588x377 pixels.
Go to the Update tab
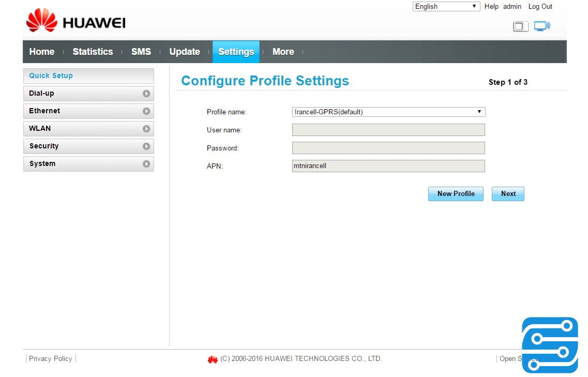(x=185, y=52)
